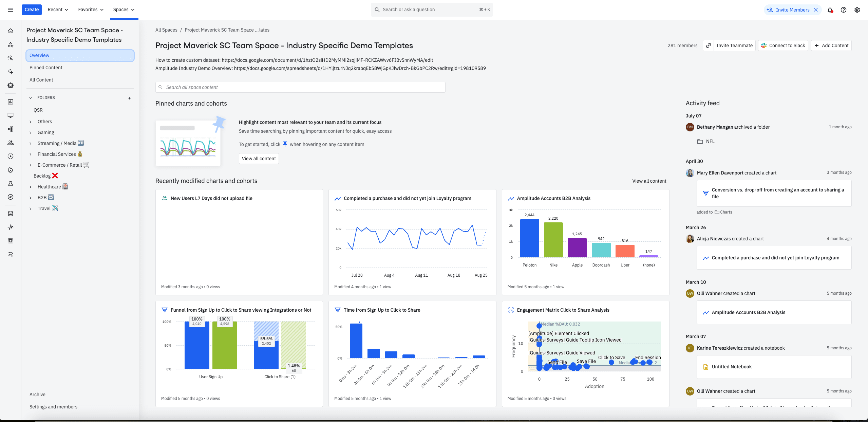Image resolution: width=868 pixels, height=422 pixels.
Task: Dismiss the Invite Members banner
Action: tap(816, 10)
